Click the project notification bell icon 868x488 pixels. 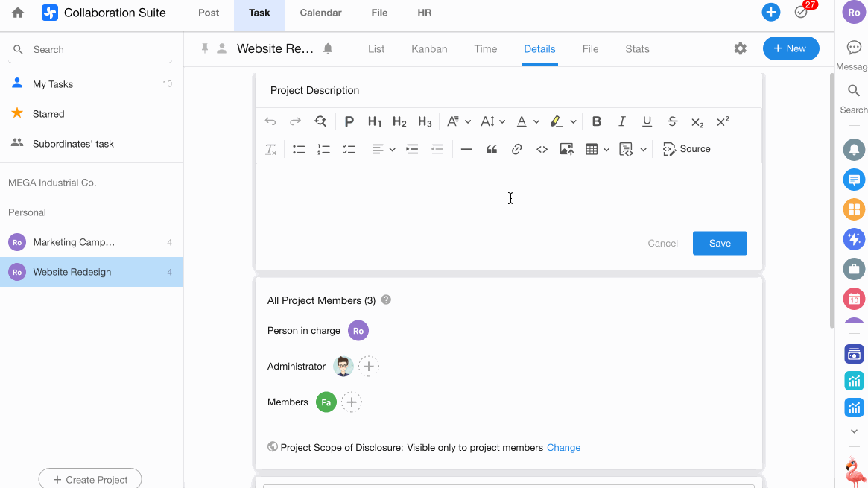[x=328, y=48]
